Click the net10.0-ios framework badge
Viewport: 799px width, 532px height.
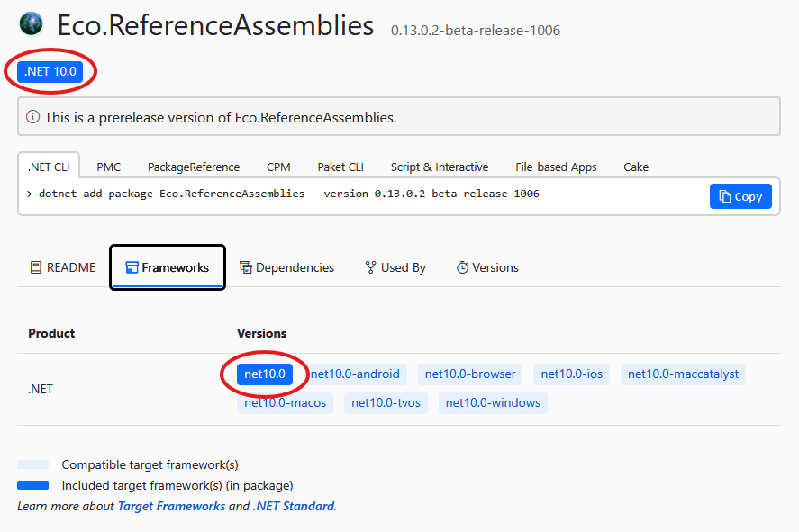pyautogui.click(x=572, y=374)
